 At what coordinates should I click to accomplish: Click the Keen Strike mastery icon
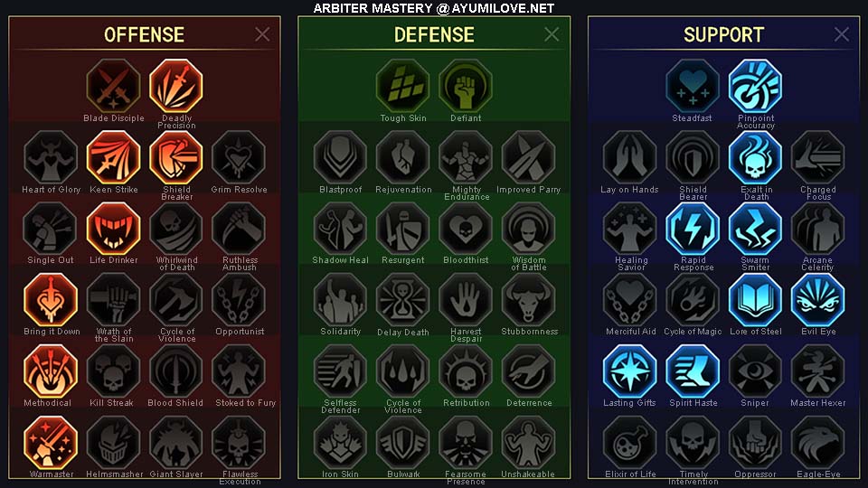114,157
